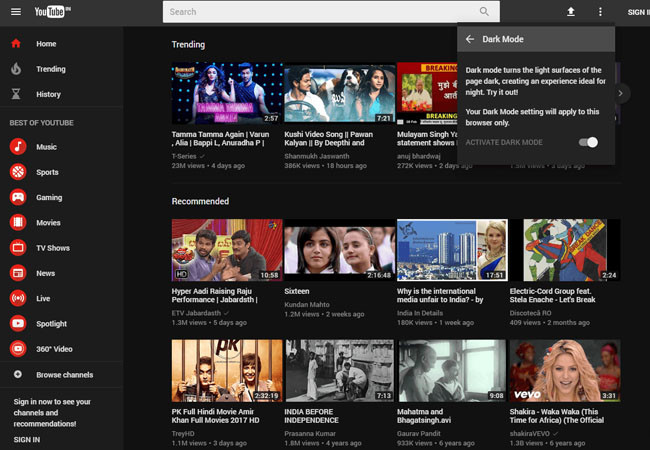Click the SIGN IN link in sidebar
Viewport: 650px width, 450px height.
[27, 439]
